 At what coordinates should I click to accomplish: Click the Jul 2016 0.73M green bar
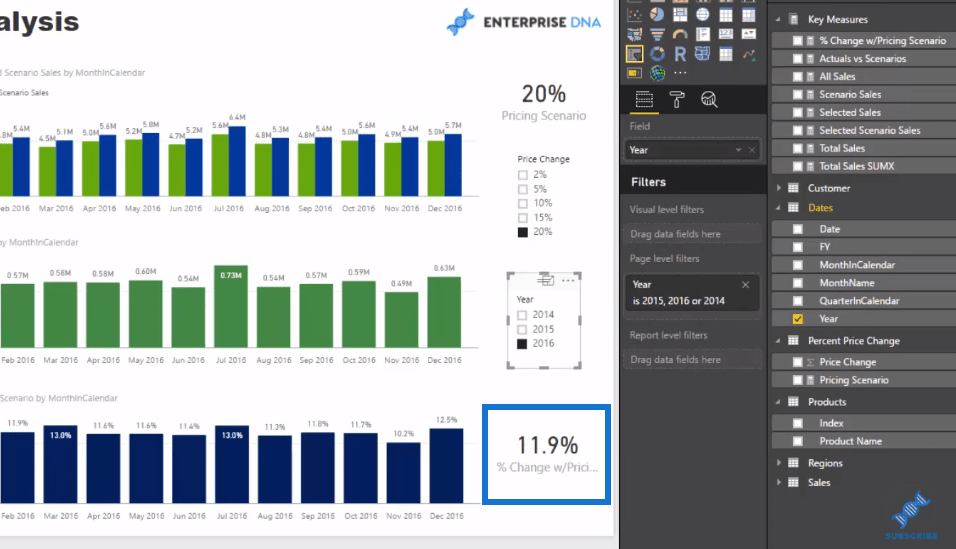tap(231, 307)
